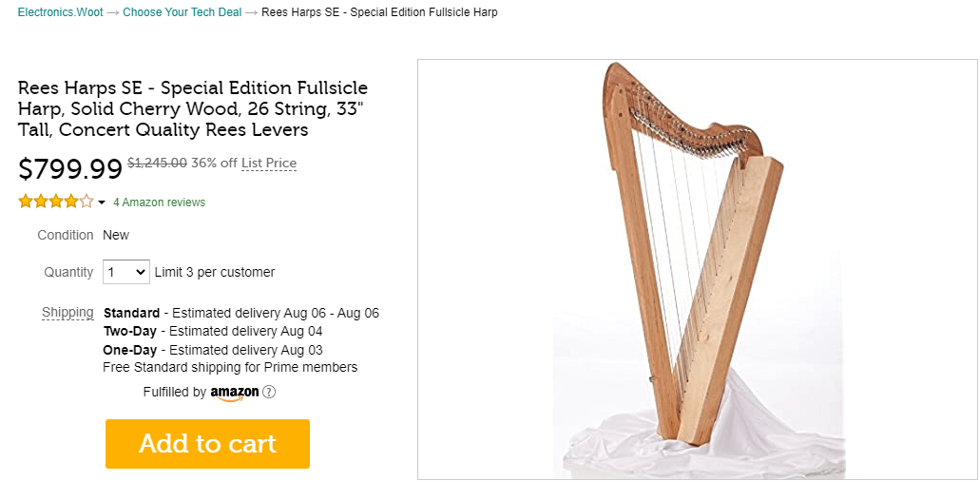This screenshot has width=980, height=482.
Task: Click the List Price info link
Action: click(269, 163)
